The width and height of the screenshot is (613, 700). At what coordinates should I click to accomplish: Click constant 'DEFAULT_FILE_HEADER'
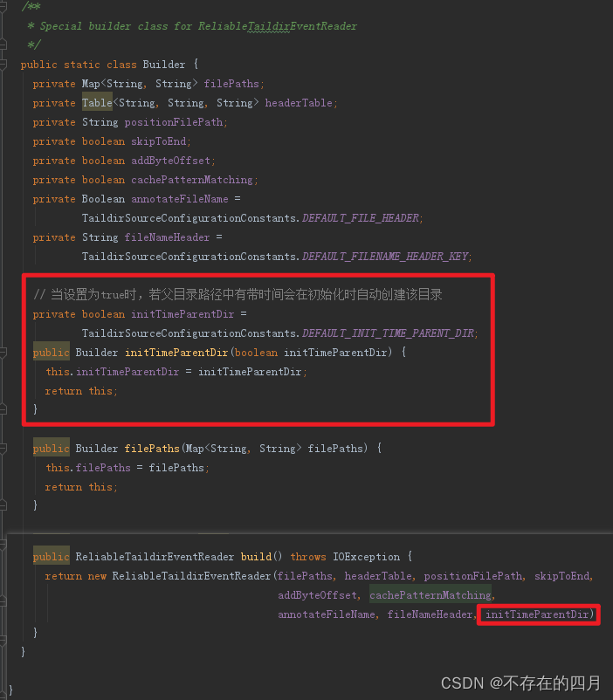tap(360, 218)
